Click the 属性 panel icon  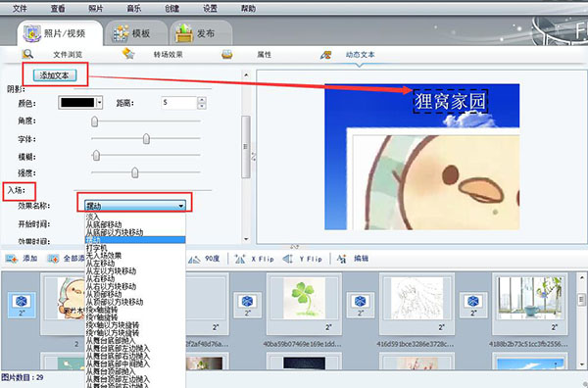pyautogui.click(x=227, y=54)
